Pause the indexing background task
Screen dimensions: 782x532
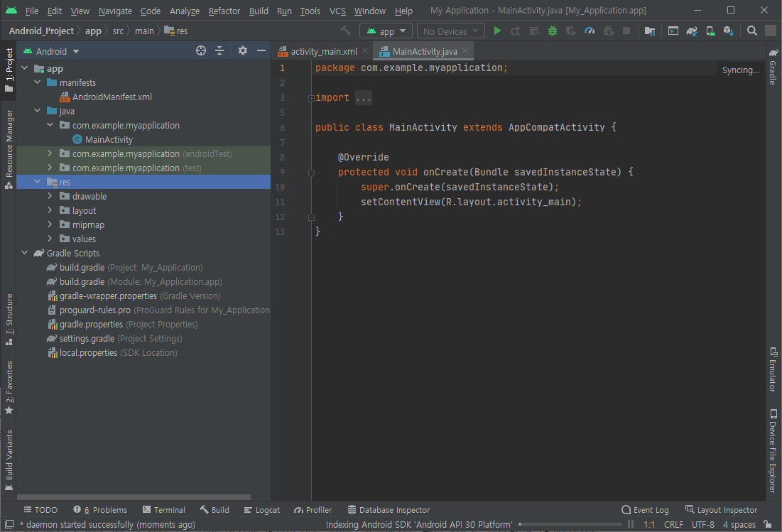pyautogui.click(x=631, y=524)
